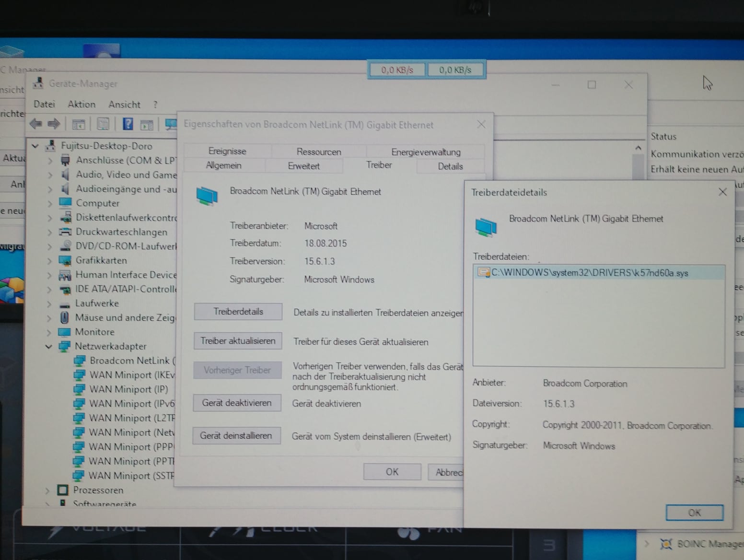This screenshot has height=560, width=744.
Task: Collapse the Netzwerkadapter node
Action: [48, 346]
